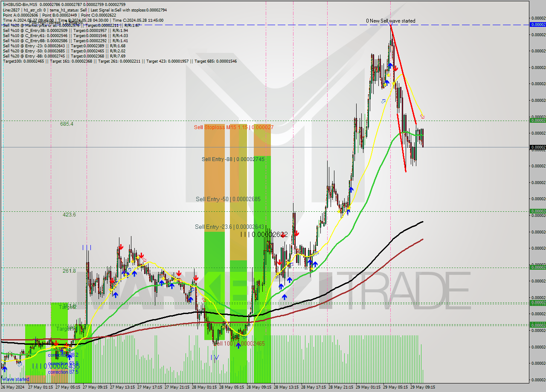Select the 'Sell %10 @ C_Entry38' row
The height and width of the screenshot is (392, 546).
(x=65, y=30)
